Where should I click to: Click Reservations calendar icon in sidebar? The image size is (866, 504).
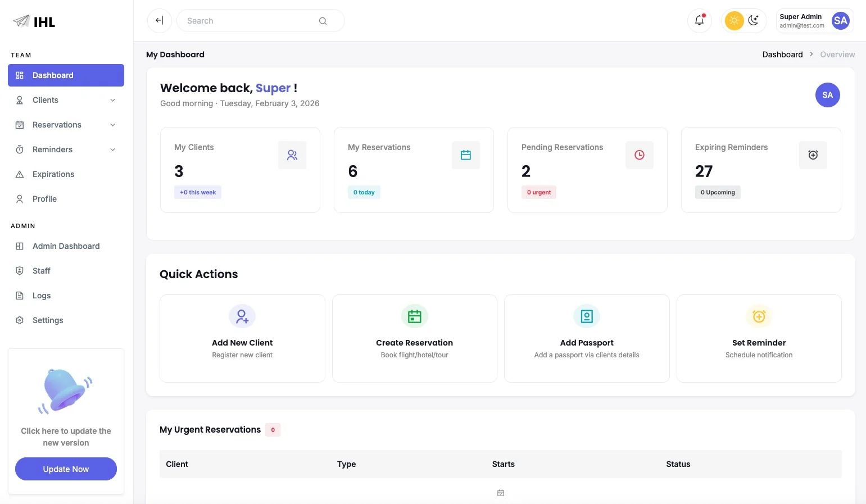coord(20,125)
